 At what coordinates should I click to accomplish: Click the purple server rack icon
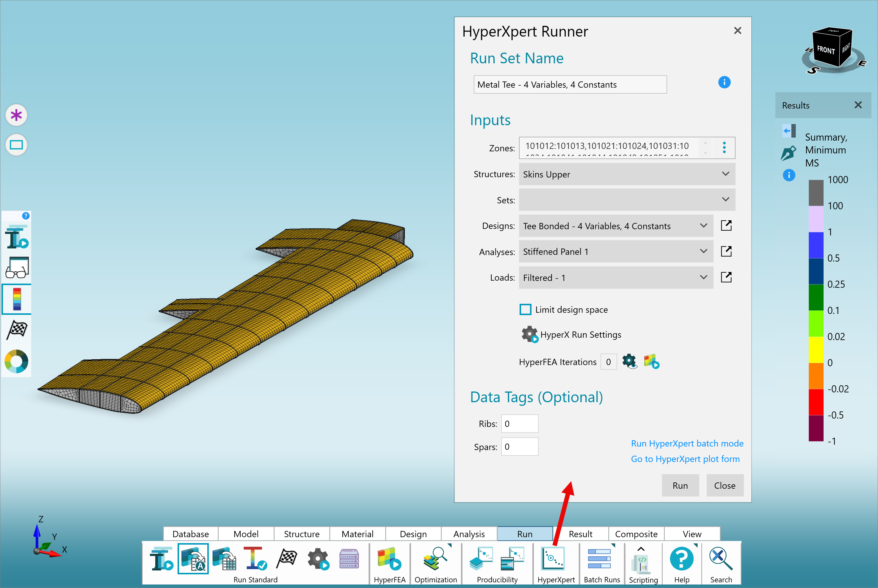[349, 559]
